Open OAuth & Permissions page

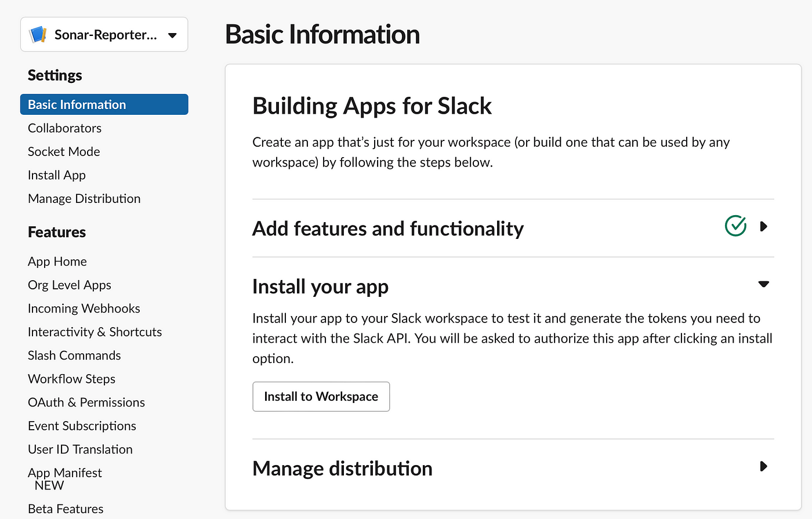[86, 402]
